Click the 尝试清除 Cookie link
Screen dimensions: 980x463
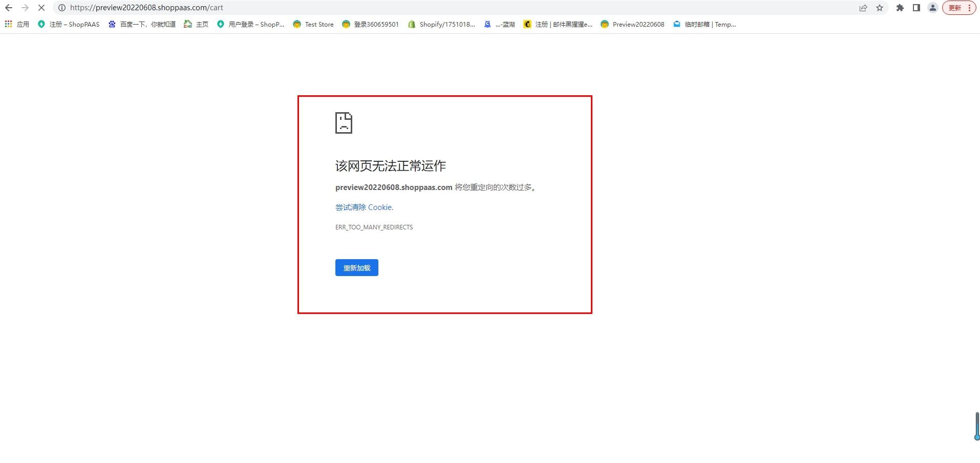tap(364, 207)
